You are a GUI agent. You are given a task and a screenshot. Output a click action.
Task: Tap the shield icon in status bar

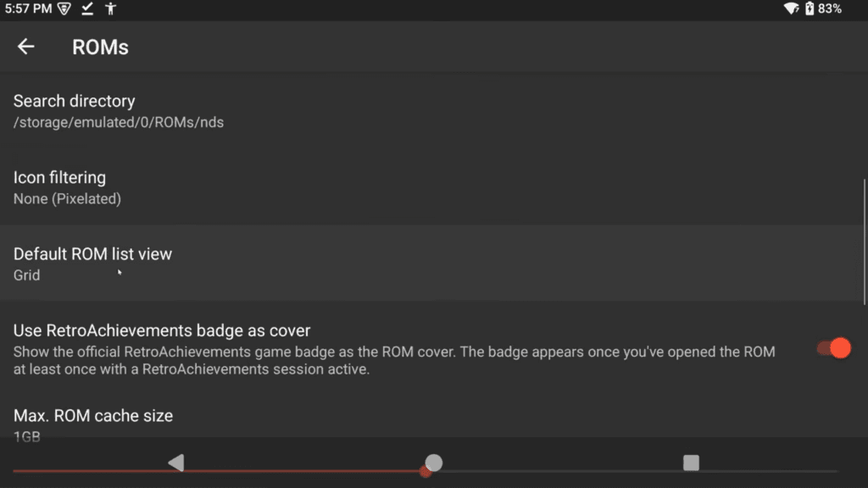click(64, 8)
